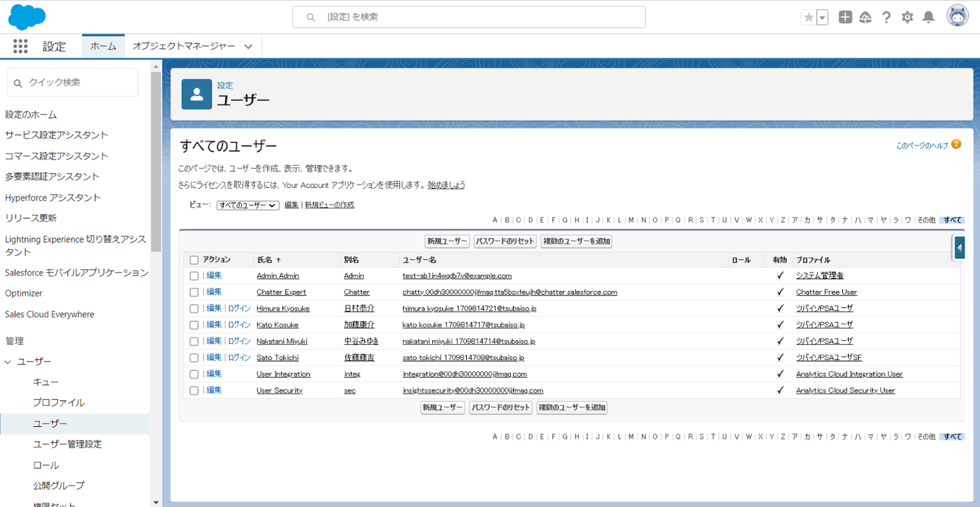
Task: Check the Sato Tokichi row checkbox
Action: tap(194, 358)
